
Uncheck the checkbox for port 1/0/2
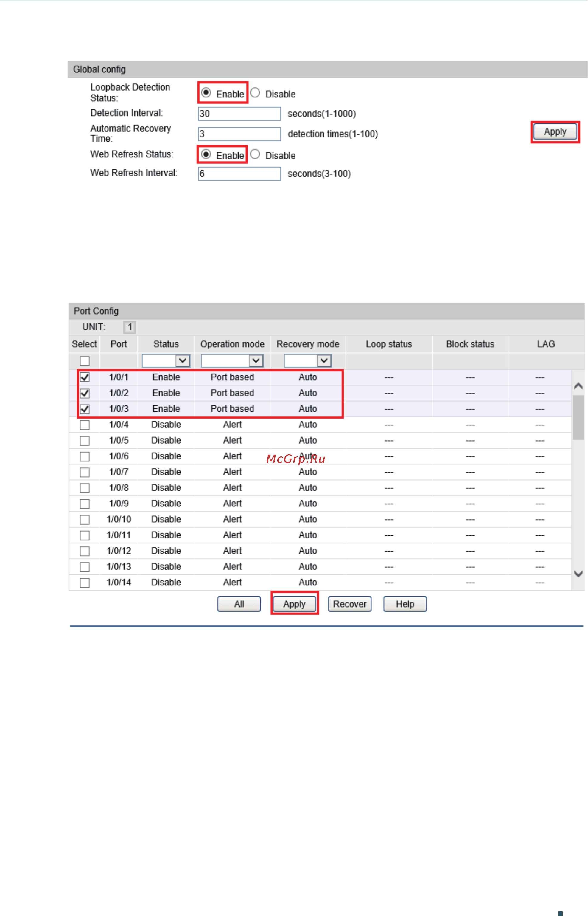pos(85,393)
